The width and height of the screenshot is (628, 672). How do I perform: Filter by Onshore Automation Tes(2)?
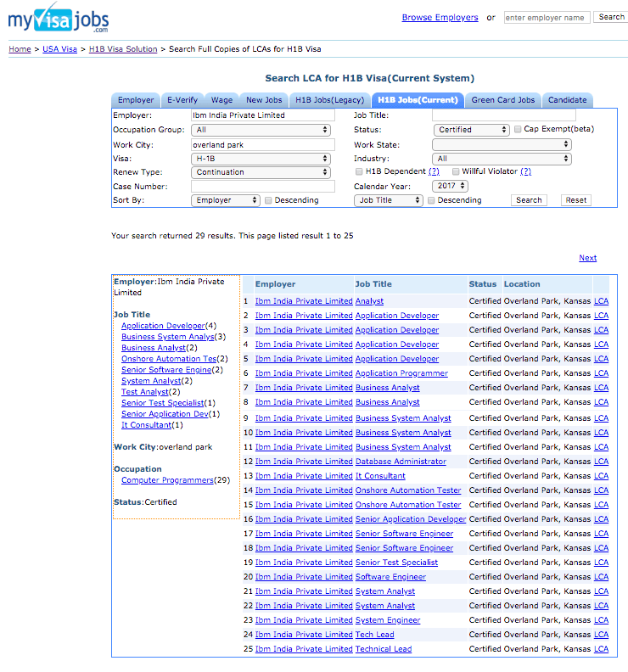point(169,359)
